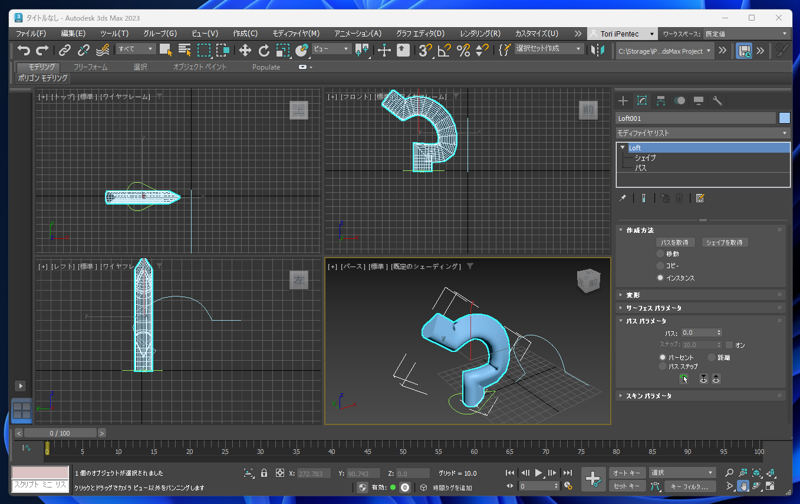Screen dimensions: 800x504
Task: Switch to the オブジェクト ペイント ribbon tab
Action: point(199,67)
